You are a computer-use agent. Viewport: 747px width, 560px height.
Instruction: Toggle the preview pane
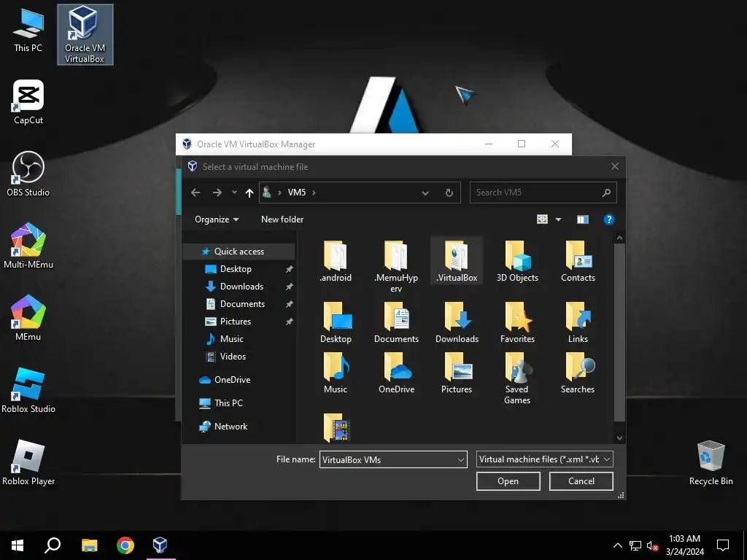pos(583,219)
